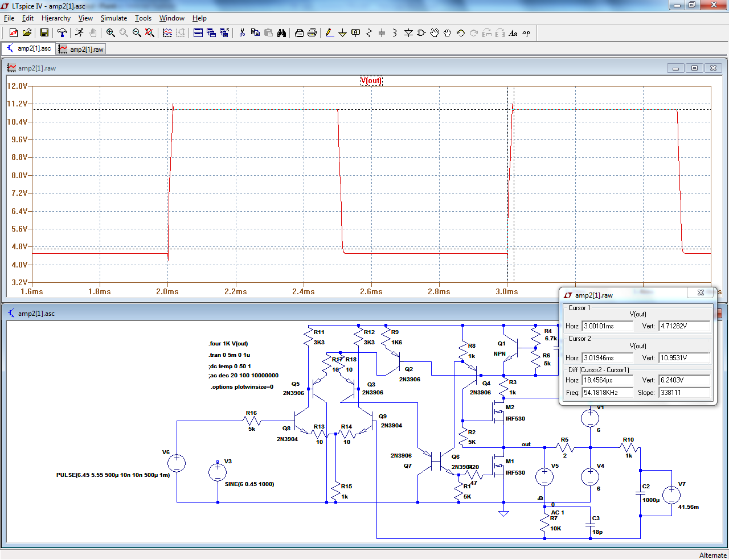Place a Capacitor component tool
This screenshot has height=560, width=729.
(382, 33)
